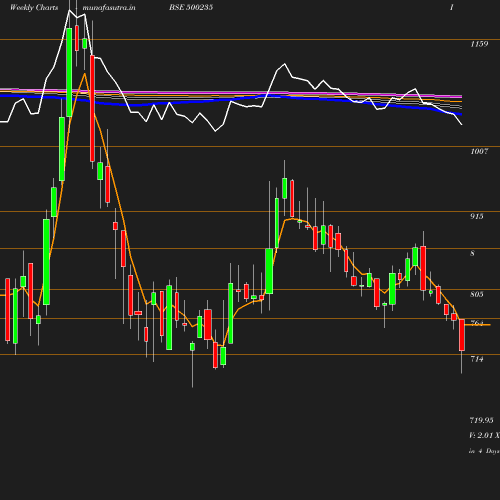Click the 'BSE 500235' stock code label
The height and width of the screenshot is (500, 500).
191,7
